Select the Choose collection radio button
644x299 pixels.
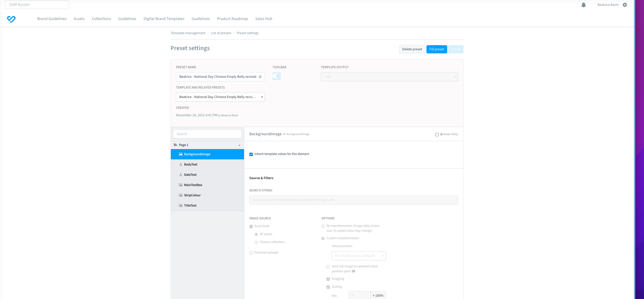click(x=256, y=242)
